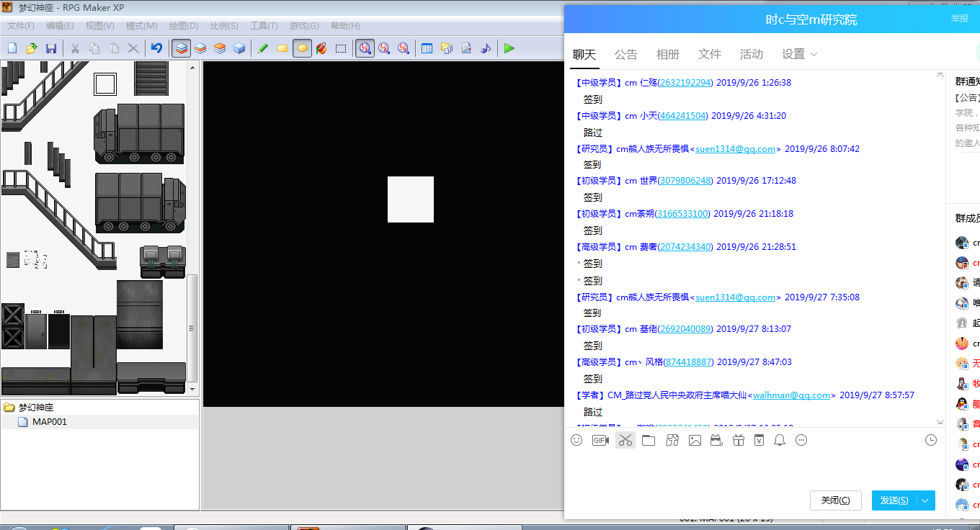Open the emoji picker in the chat
Viewport: 980px width, 530px height.
pos(576,440)
